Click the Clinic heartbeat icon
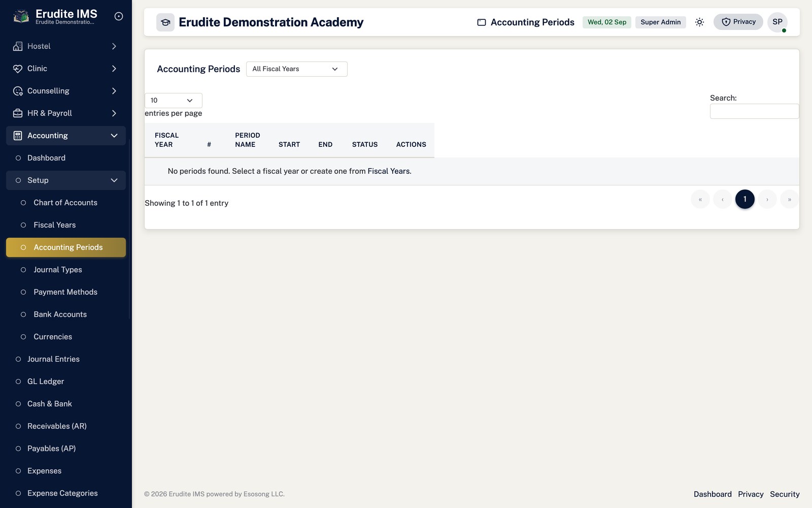The image size is (812, 508). (x=18, y=69)
